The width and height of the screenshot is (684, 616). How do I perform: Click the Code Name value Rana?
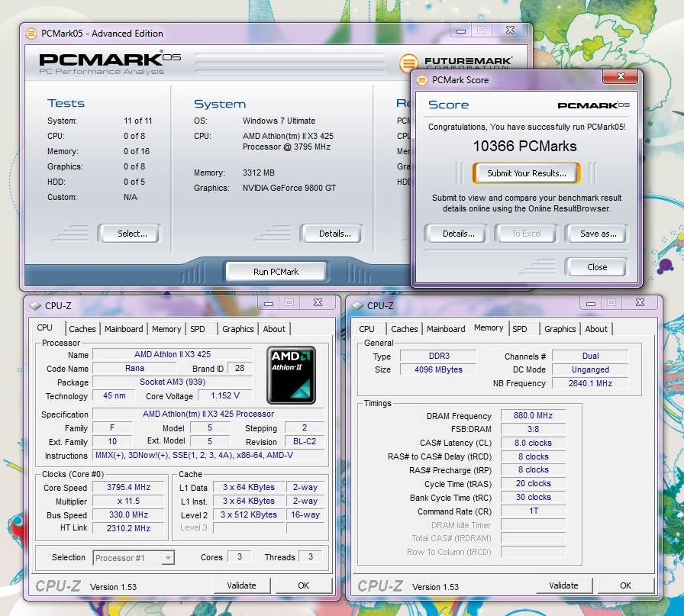(135, 368)
